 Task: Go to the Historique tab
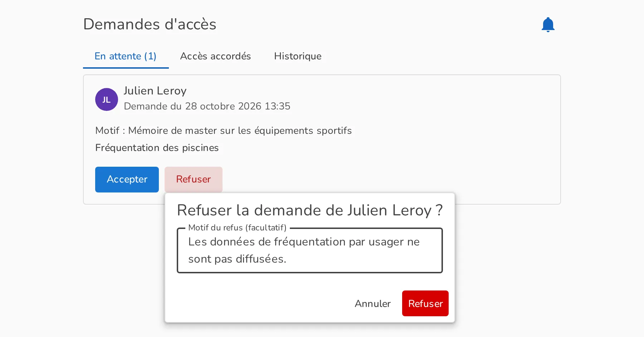[x=298, y=56]
